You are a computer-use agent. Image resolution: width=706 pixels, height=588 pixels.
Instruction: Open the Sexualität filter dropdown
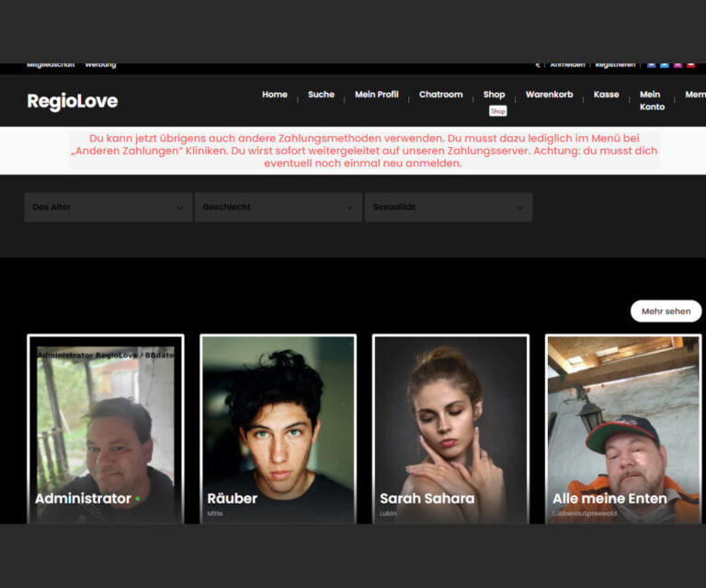click(x=449, y=207)
